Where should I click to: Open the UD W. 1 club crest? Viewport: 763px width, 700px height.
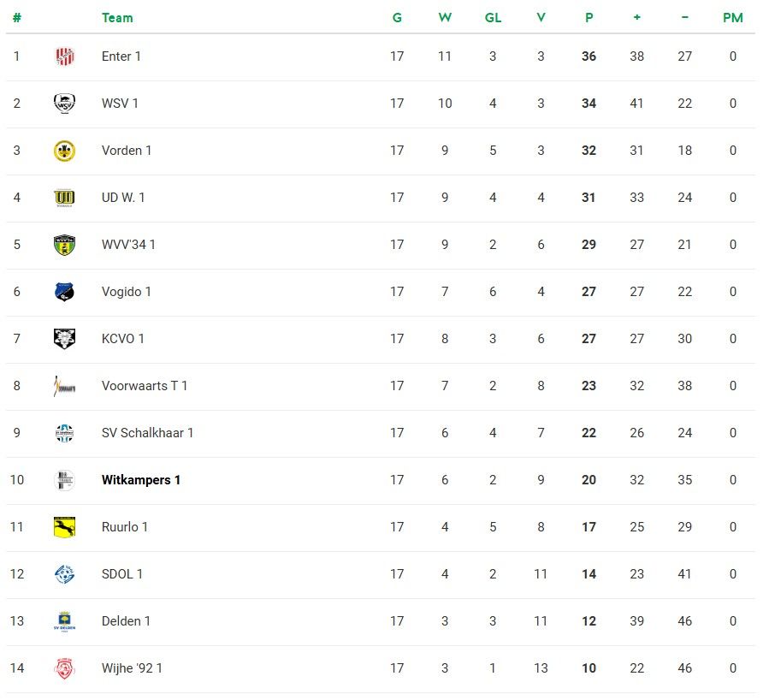pos(64,198)
